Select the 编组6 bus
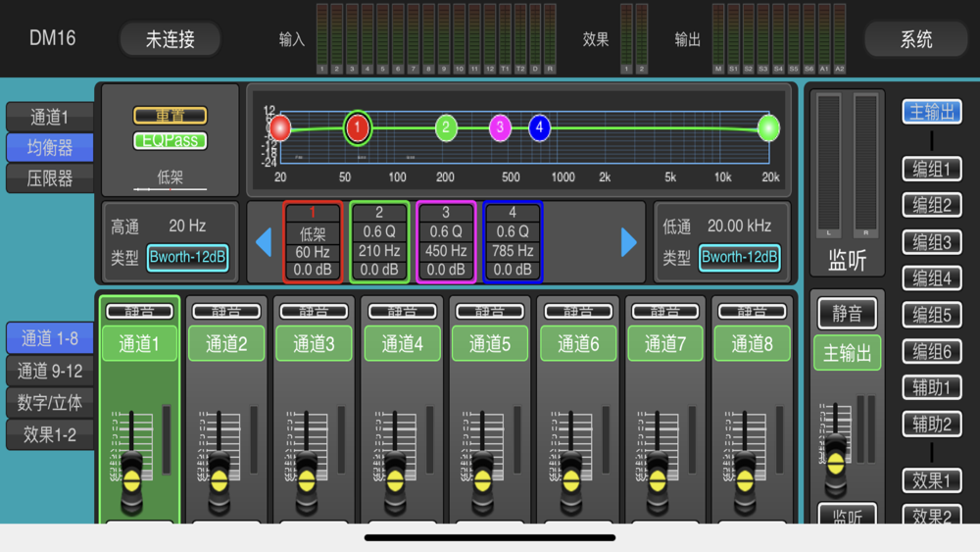This screenshot has height=552, width=980. tap(931, 351)
